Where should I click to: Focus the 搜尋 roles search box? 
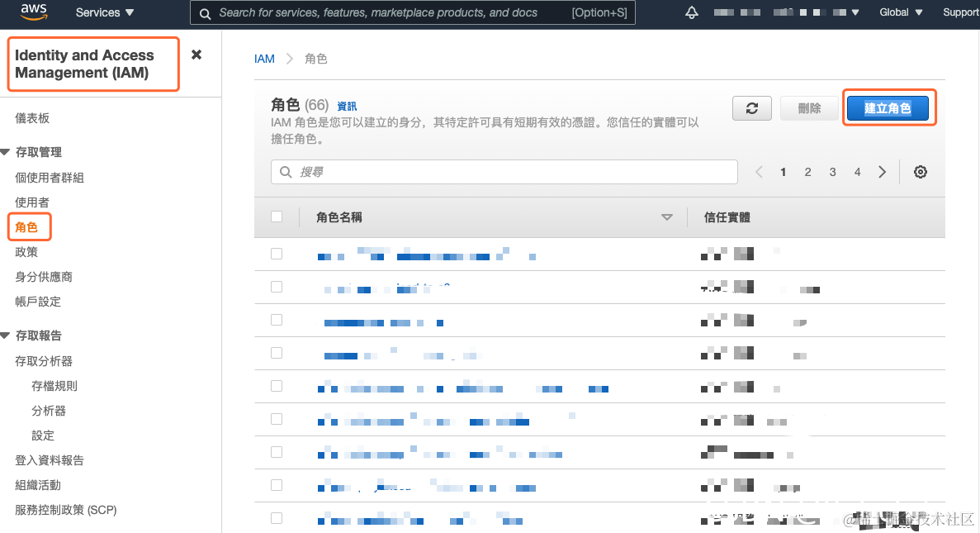click(x=504, y=172)
